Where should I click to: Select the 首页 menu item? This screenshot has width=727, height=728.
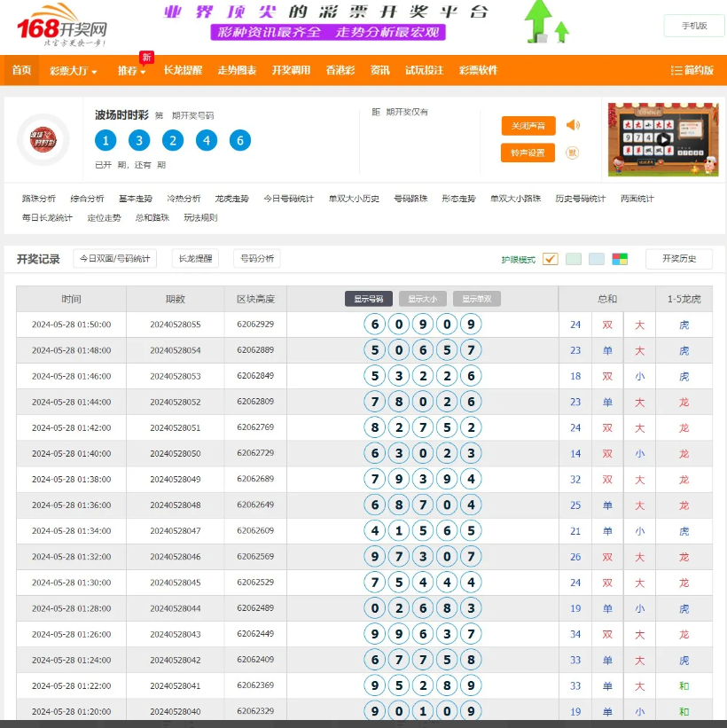[x=21, y=71]
